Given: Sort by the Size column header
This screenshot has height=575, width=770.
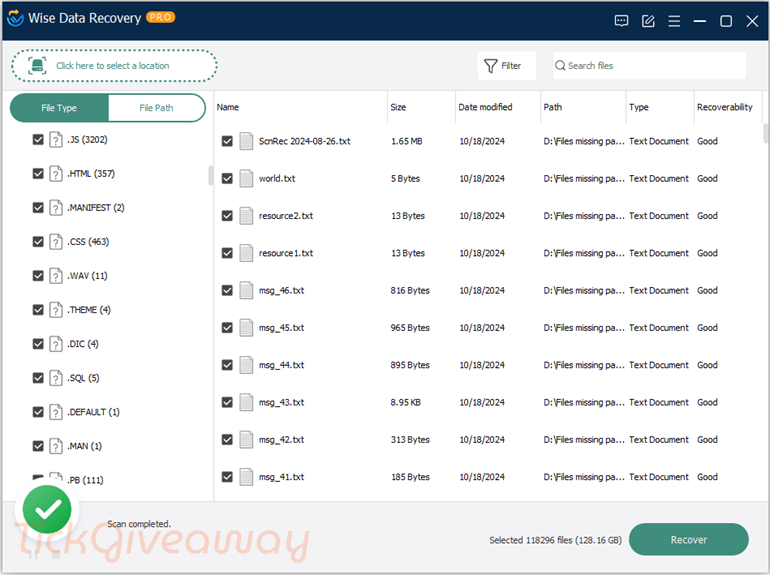Looking at the screenshot, I should click(421, 107).
